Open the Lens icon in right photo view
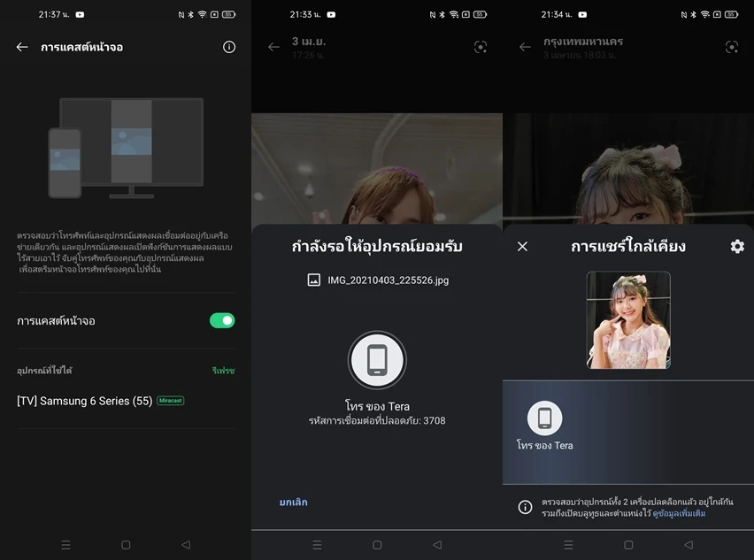 tap(732, 47)
